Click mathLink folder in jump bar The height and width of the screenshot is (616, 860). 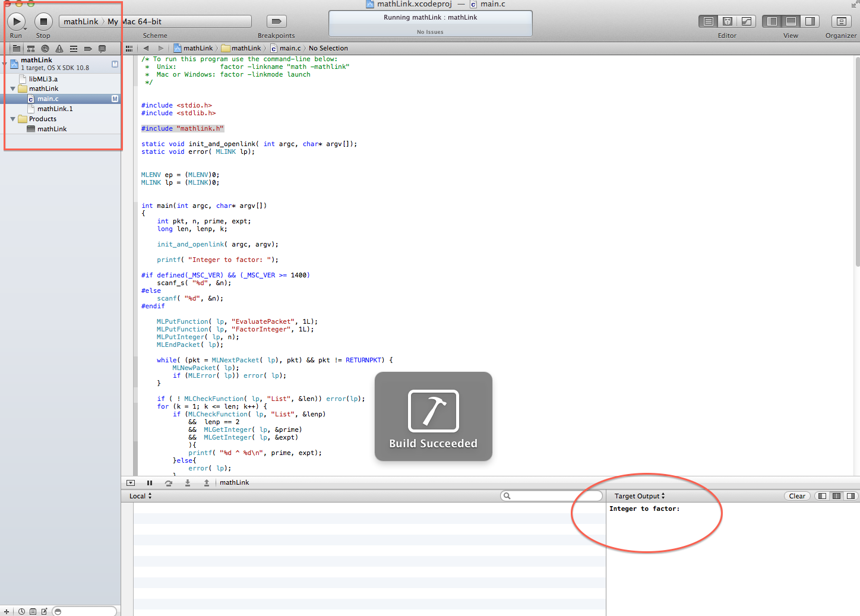[242, 48]
